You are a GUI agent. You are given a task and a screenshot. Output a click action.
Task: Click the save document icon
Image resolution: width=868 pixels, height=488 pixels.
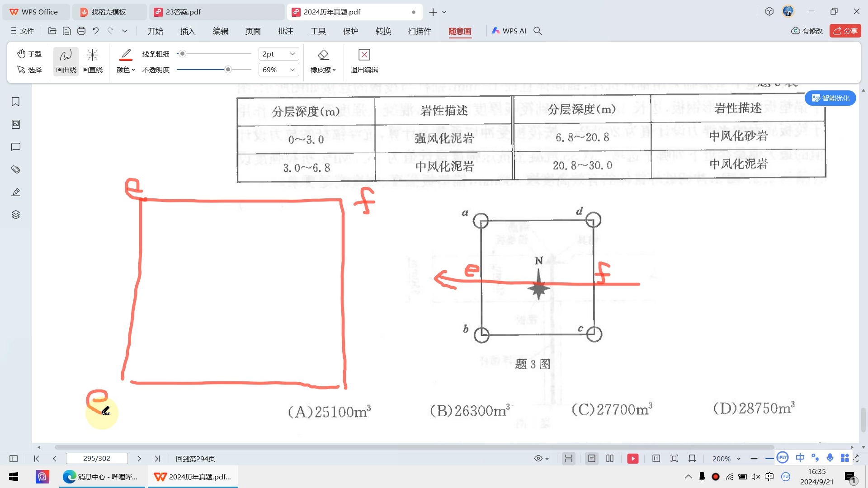coord(67,31)
